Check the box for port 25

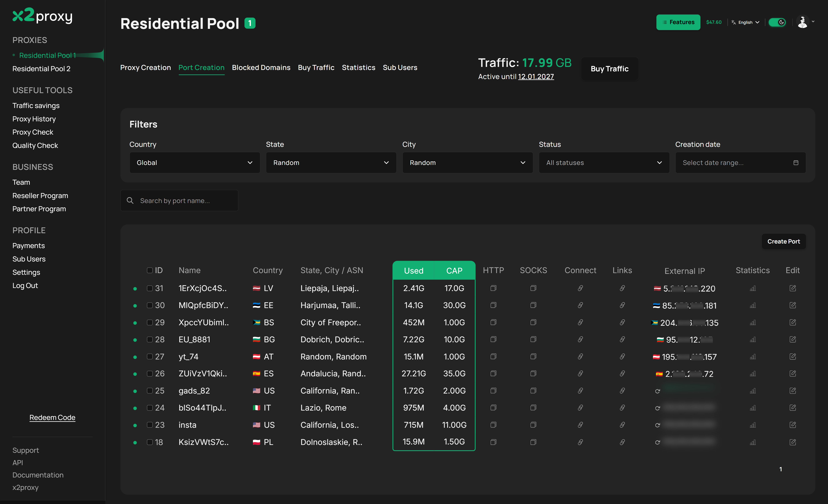[150, 390]
